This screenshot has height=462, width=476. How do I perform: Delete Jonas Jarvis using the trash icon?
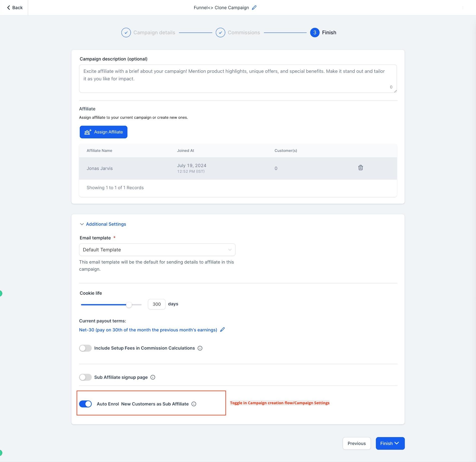coord(360,168)
